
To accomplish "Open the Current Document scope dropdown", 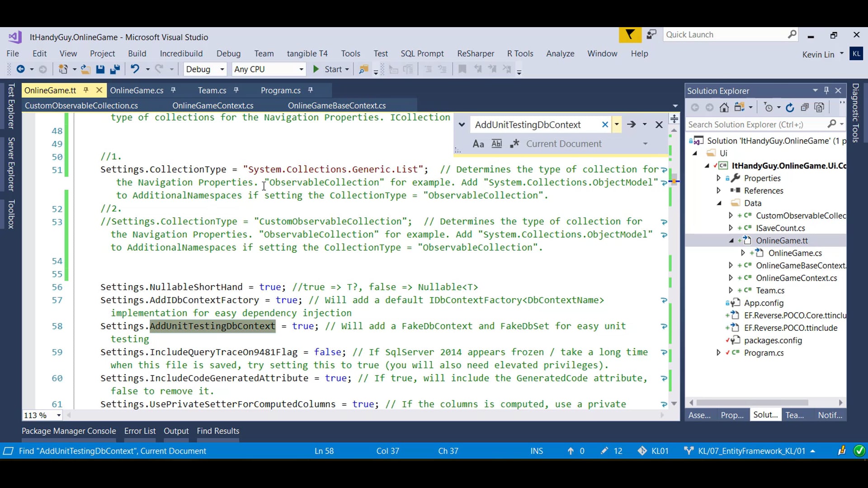I will (x=646, y=144).
